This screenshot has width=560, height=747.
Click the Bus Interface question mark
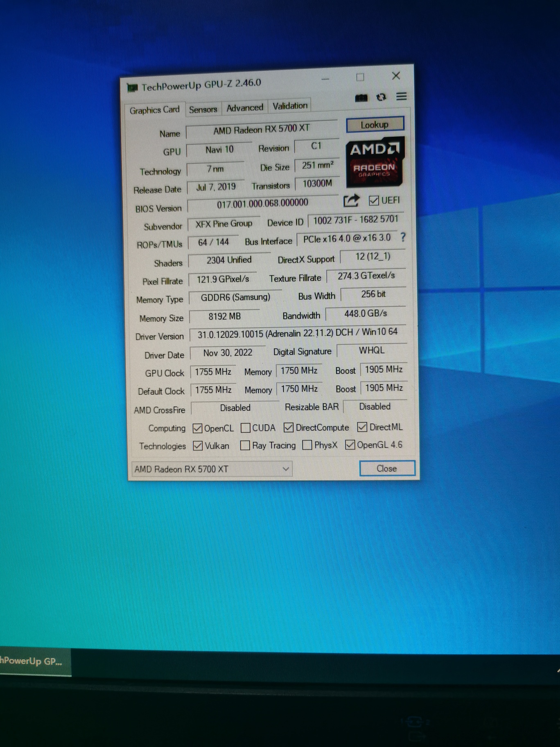[403, 237]
